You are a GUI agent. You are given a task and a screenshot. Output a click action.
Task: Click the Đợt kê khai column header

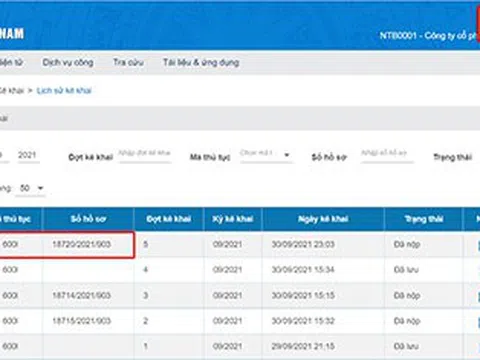[169, 219]
